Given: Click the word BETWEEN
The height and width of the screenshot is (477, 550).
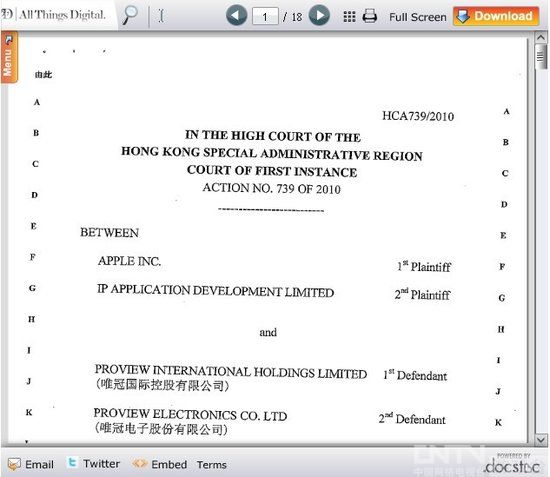Looking at the screenshot, I should point(109,233).
